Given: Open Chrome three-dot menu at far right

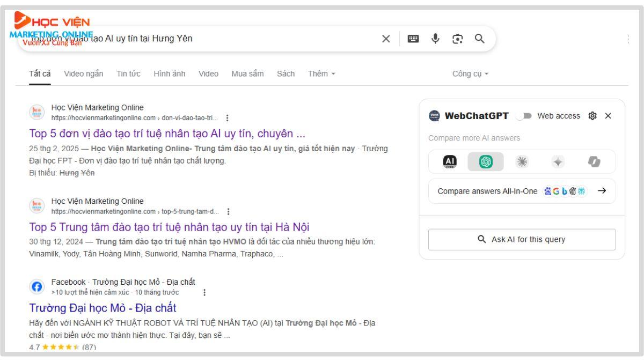Looking at the screenshot, I should 628,39.
